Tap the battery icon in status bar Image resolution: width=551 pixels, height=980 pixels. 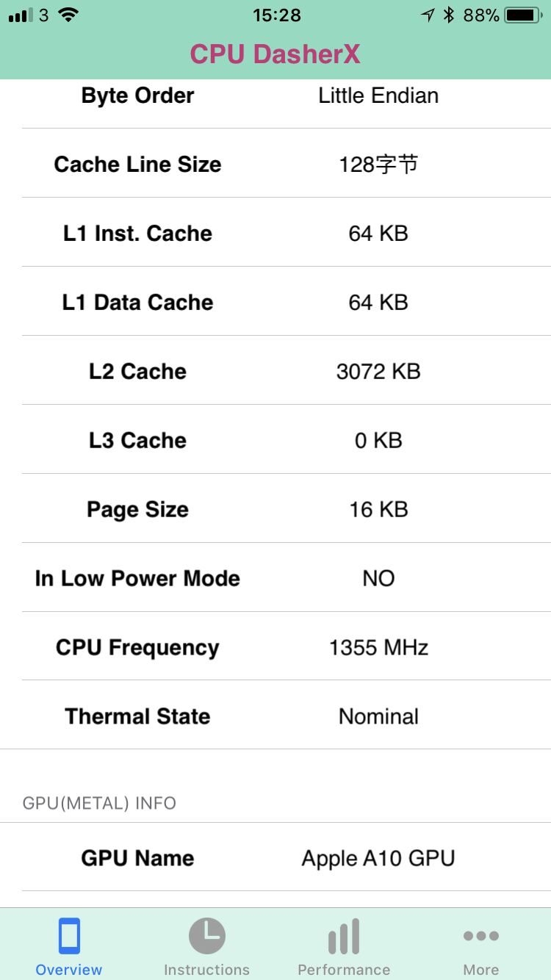tap(524, 15)
